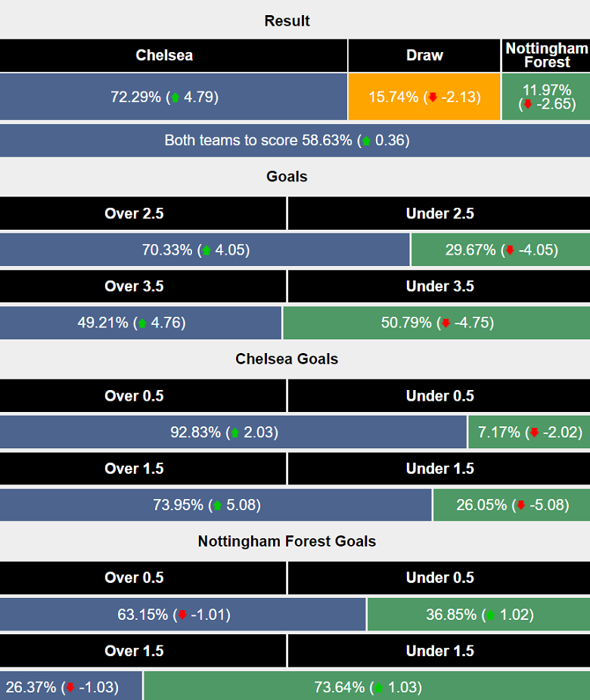
Task: Click the Nottingham Forest Goals section title
Action: pos(287,541)
